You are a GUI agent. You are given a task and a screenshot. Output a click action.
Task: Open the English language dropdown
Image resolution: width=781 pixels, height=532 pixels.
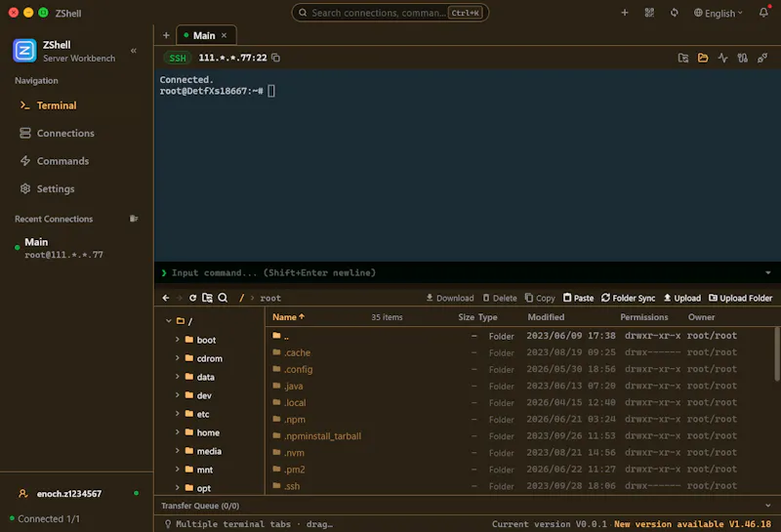(x=718, y=13)
